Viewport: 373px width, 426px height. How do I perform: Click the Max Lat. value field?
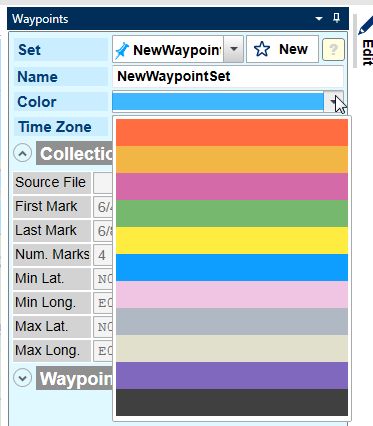(x=103, y=327)
